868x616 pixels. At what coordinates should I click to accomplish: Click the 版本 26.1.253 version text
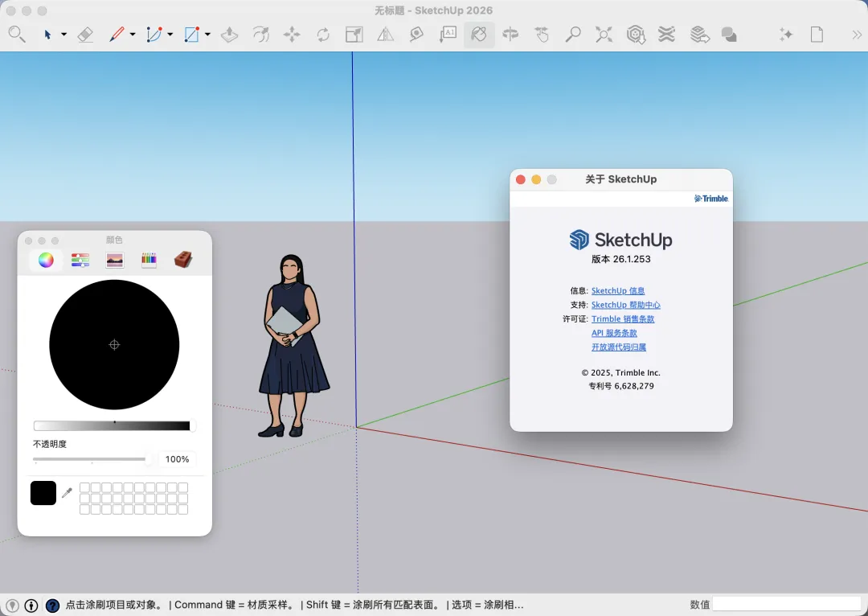(x=620, y=259)
